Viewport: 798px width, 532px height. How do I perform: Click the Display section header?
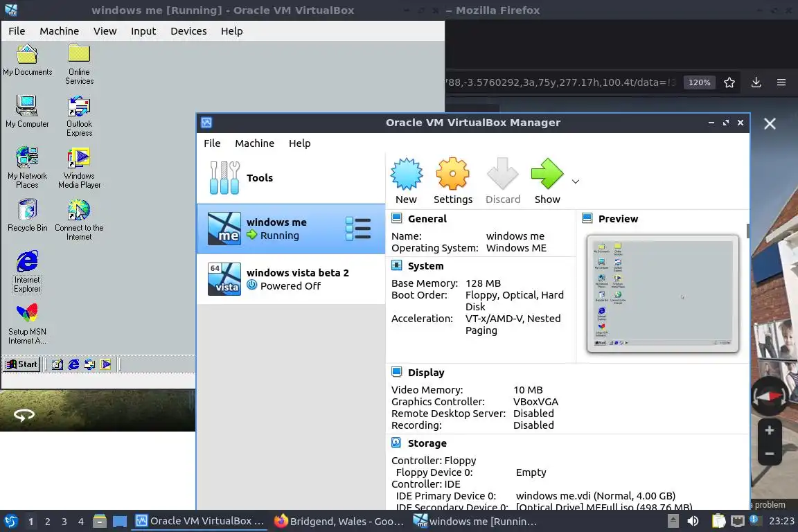coord(426,373)
